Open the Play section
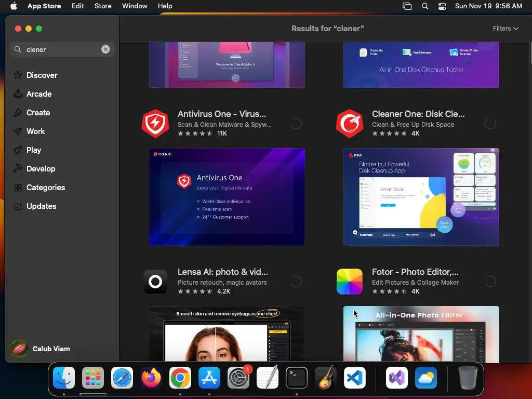 [x=27, y=150]
